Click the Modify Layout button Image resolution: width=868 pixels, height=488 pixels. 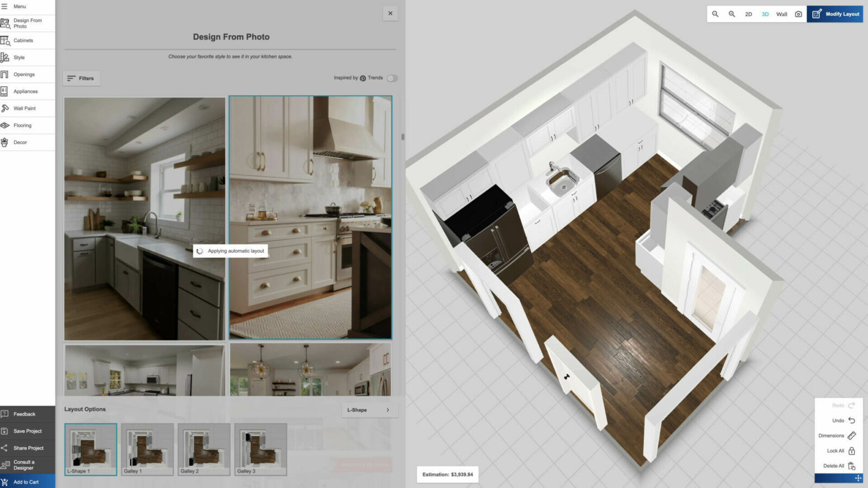point(835,14)
